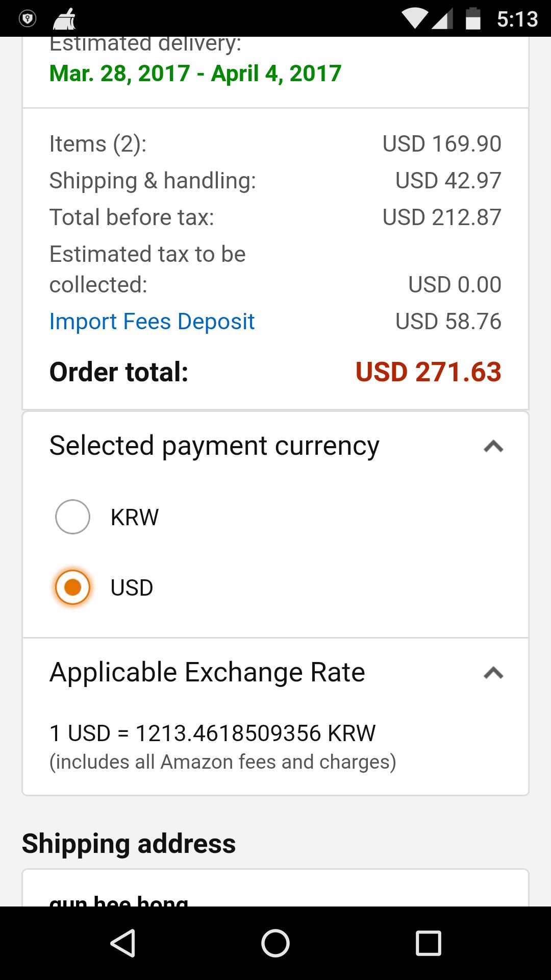Tap the Order total amount USD 271.63

pyautogui.click(x=428, y=372)
